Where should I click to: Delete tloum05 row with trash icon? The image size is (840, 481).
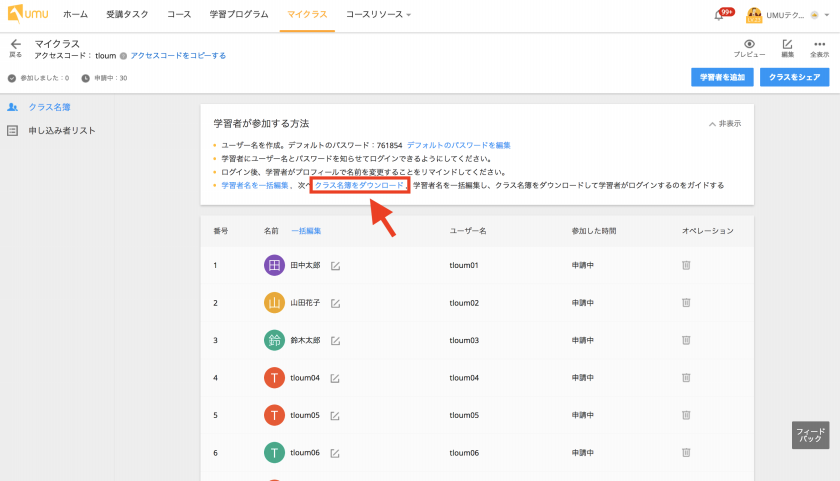tap(686, 415)
